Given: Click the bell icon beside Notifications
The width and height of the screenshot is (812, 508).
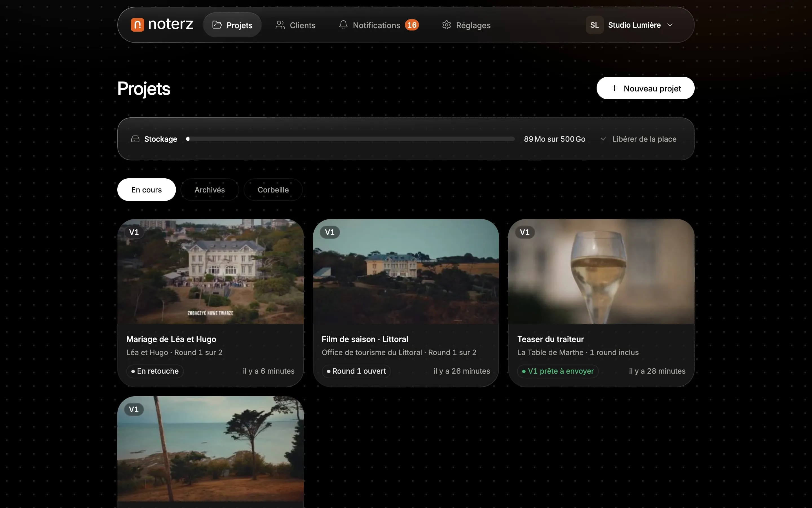Looking at the screenshot, I should tap(343, 25).
